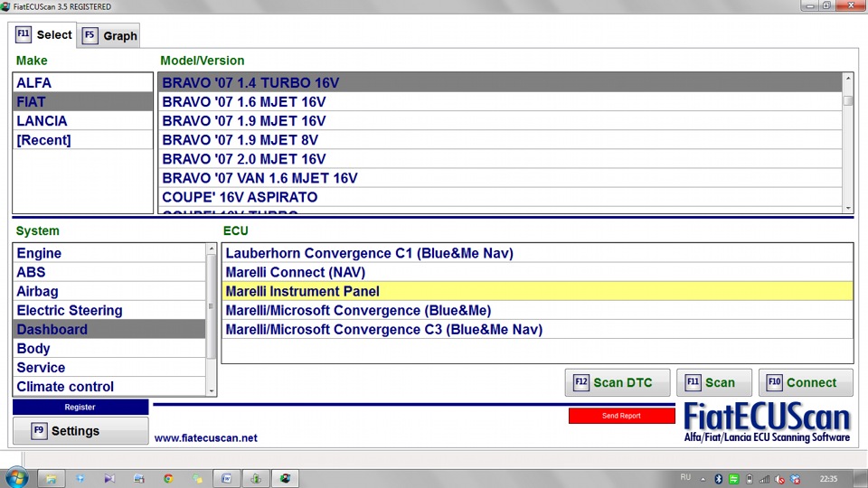Click the Scan DTC button
Image resolution: width=868 pixels, height=488 pixels.
(x=618, y=382)
